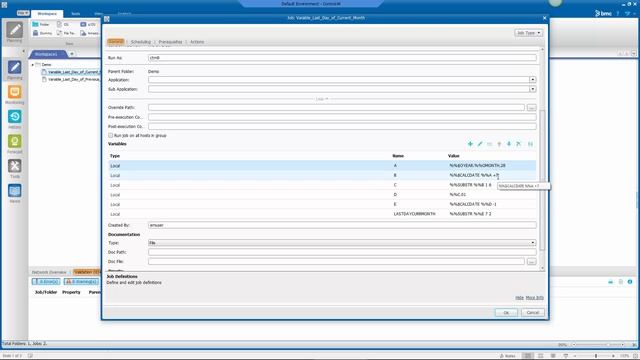Click Pre-execution Command field
The height and width of the screenshot is (360, 640).
342,117
